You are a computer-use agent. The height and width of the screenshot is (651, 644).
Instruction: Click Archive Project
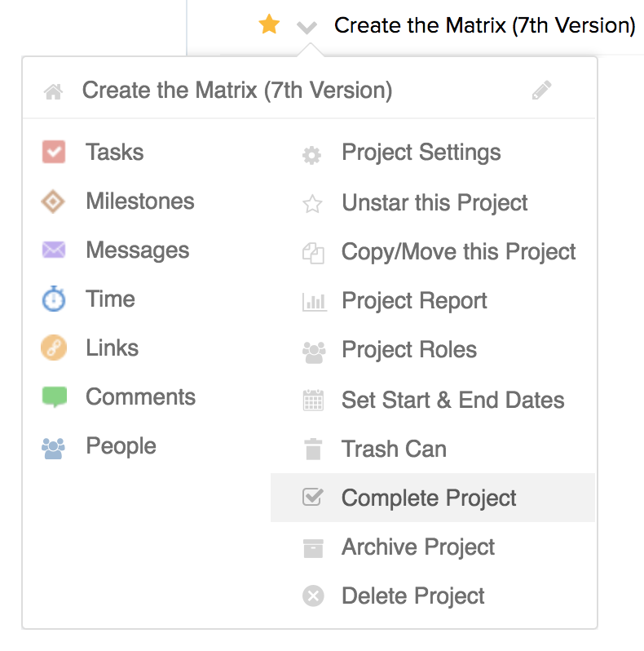(418, 547)
